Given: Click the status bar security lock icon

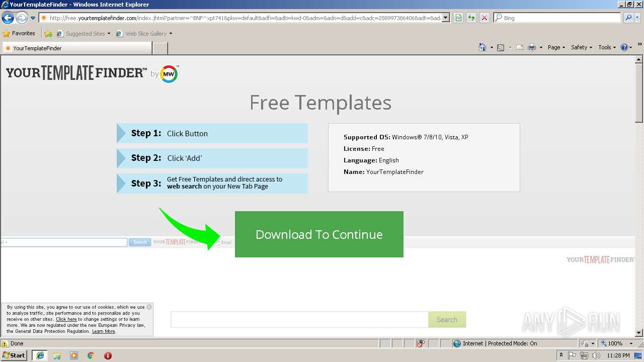Looking at the screenshot, I should point(585,343).
